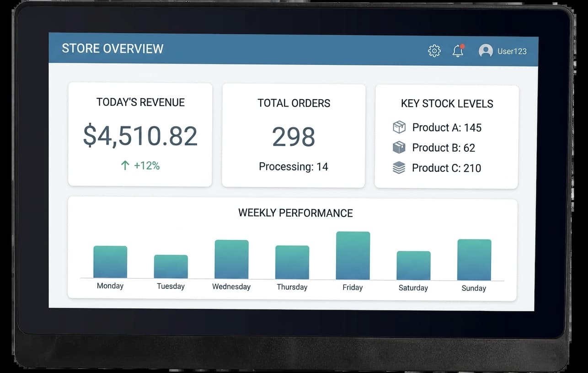Click the User123 avatar icon
Viewport: 588px width, 373px height.
[x=486, y=51]
